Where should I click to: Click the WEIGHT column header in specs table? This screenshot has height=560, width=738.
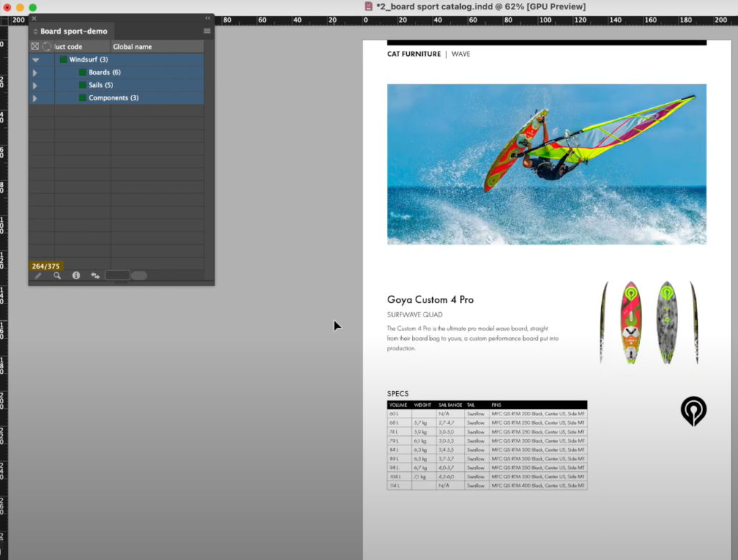[x=422, y=405]
